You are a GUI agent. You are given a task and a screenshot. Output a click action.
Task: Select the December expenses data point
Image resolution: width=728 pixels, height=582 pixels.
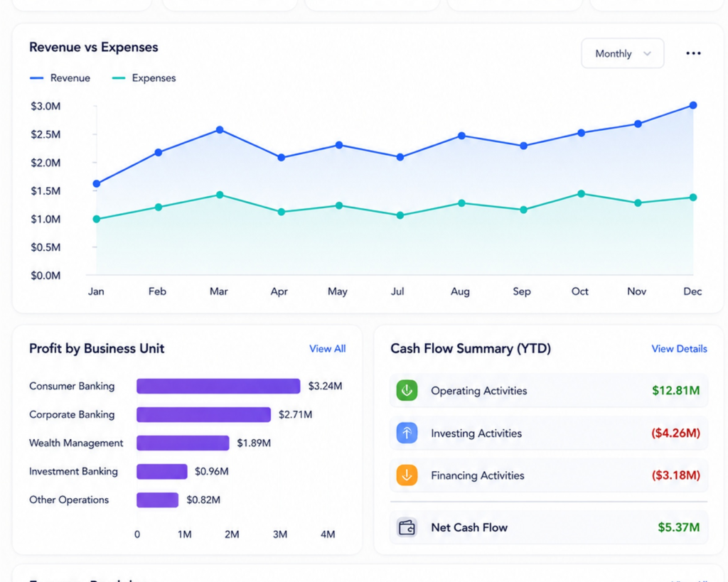tap(692, 198)
